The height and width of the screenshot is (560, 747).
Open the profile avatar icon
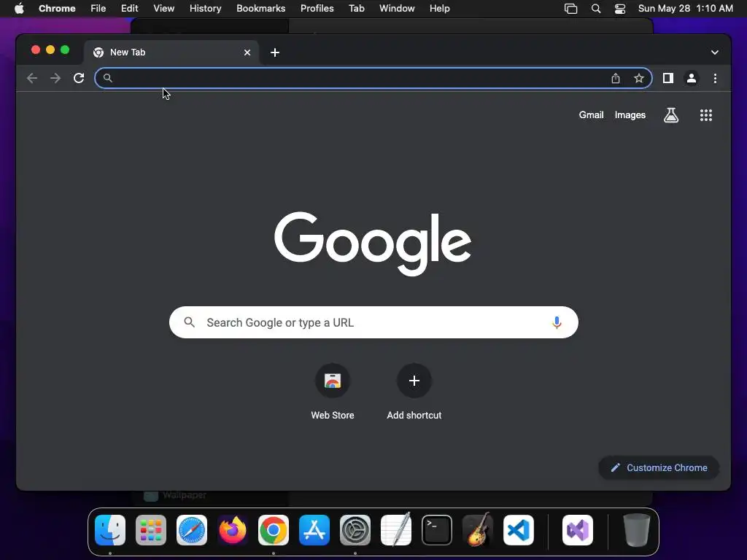coord(692,78)
